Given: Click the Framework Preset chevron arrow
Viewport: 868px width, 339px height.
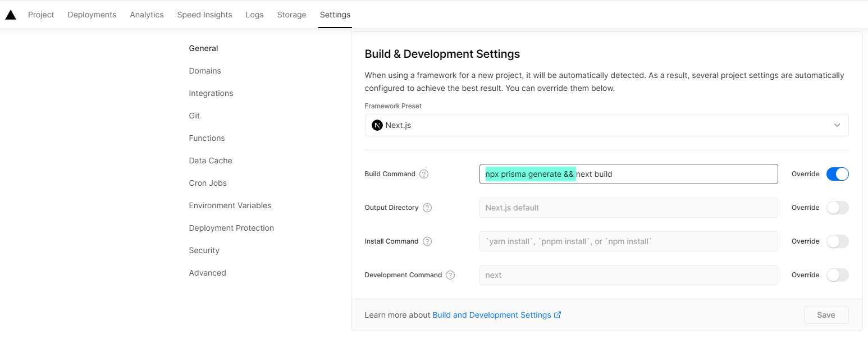Looking at the screenshot, I should [837, 125].
